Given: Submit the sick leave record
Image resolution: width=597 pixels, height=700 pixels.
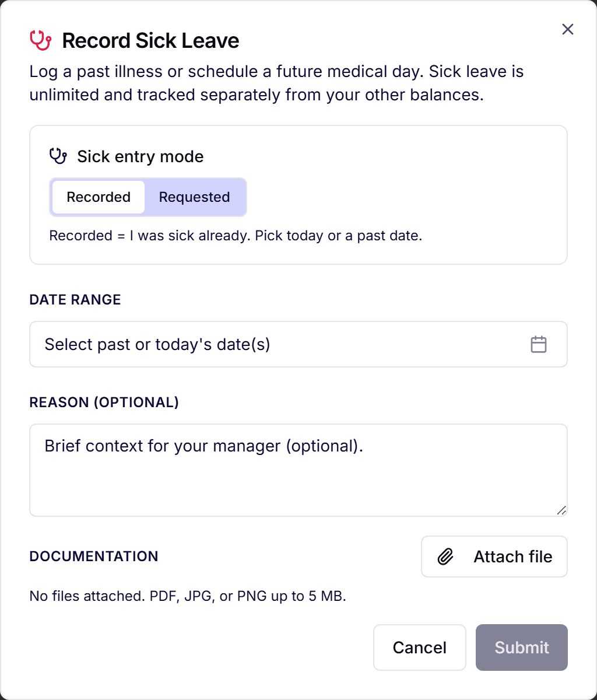Looking at the screenshot, I should coord(522,647).
